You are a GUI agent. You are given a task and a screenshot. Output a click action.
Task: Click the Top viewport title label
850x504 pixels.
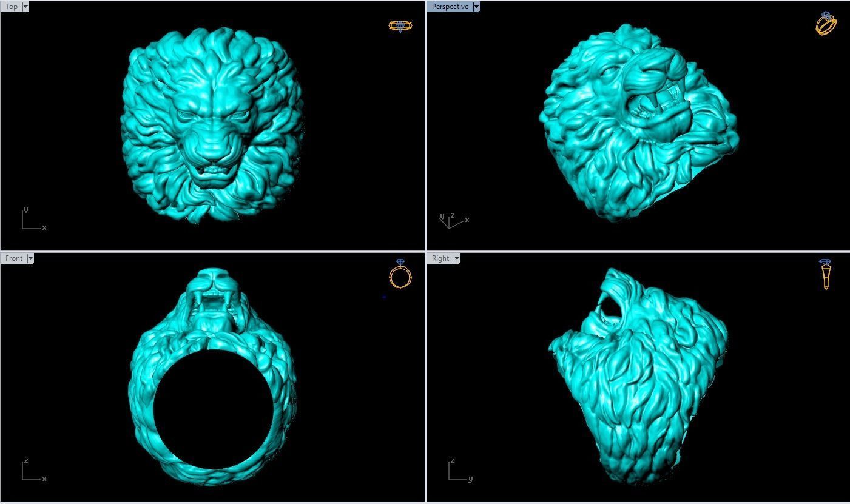tap(12, 7)
